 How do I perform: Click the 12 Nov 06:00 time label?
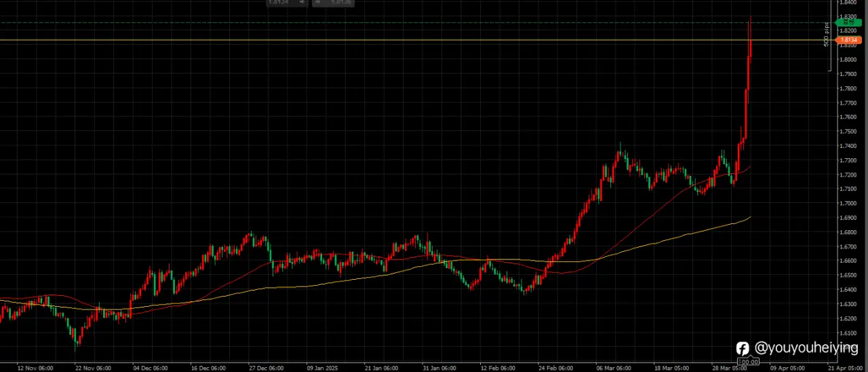[35, 368]
